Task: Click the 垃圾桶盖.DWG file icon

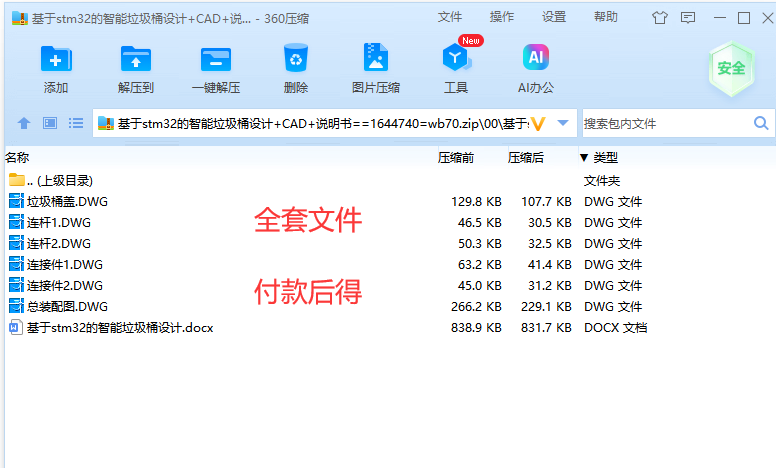Action: click(x=16, y=201)
